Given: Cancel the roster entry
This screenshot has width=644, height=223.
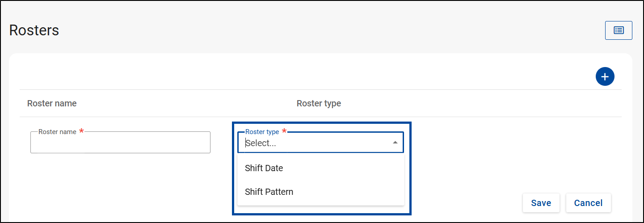Looking at the screenshot, I should [588, 203].
